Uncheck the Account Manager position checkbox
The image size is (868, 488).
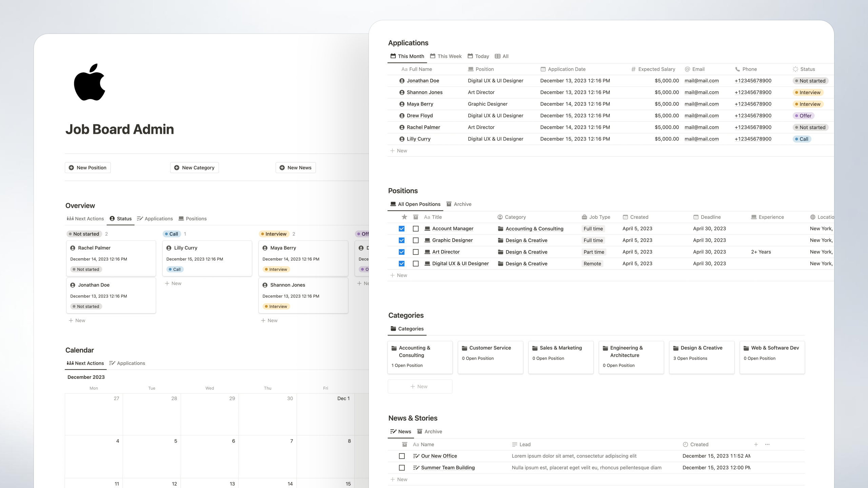tap(402, 229)
